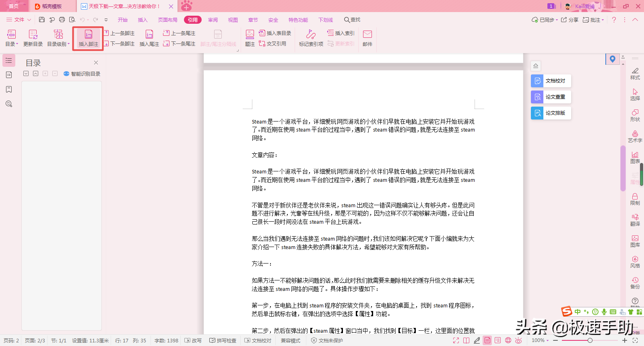Toggle the outline list view in sidebar
This screenshot has height=346, width=644.
(x=9, y=60)
